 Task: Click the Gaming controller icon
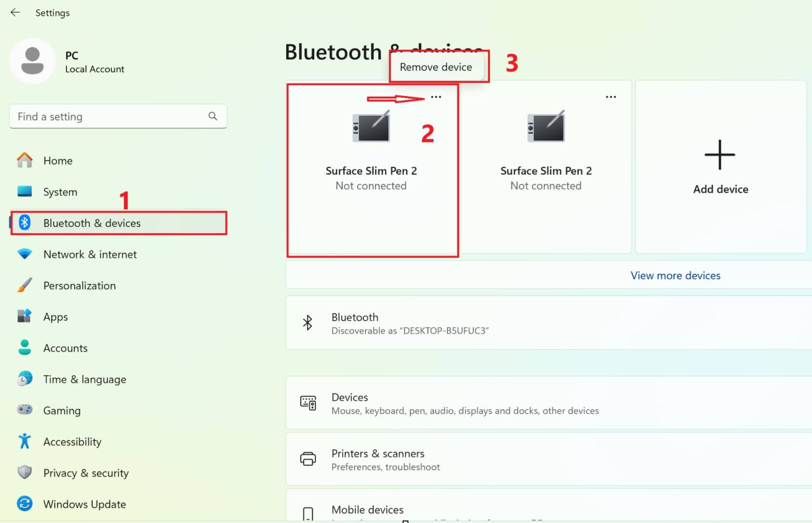click(24, 410)
